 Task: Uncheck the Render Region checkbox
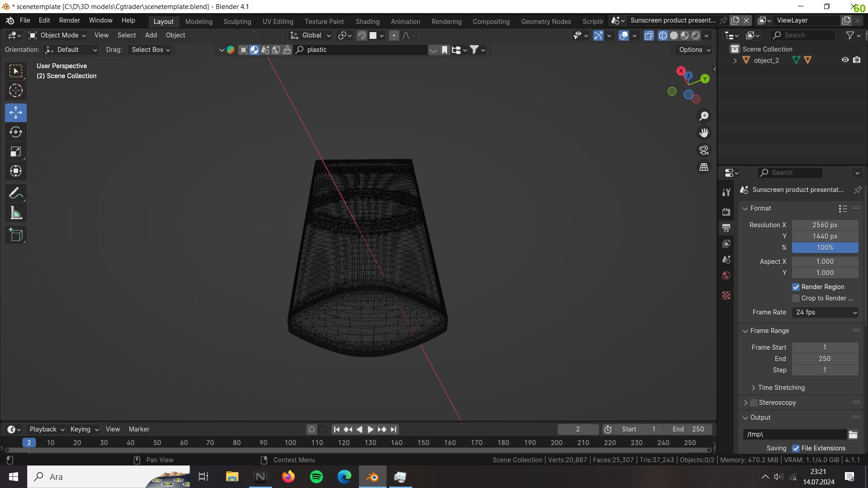(x=796, y=287)
